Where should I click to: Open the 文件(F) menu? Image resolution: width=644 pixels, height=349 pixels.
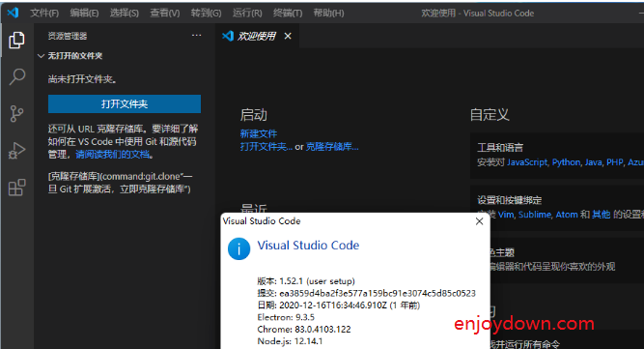(x=44, y=14)
